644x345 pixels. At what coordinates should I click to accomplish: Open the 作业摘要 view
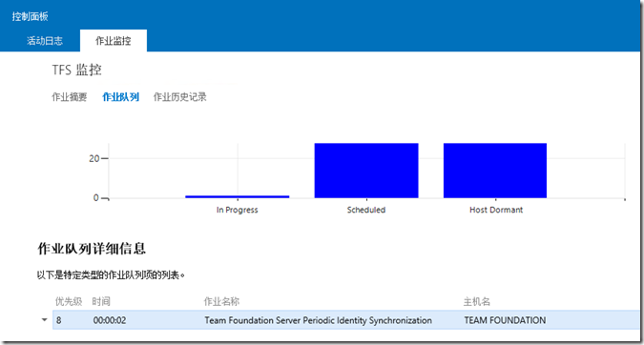point(70,97)
